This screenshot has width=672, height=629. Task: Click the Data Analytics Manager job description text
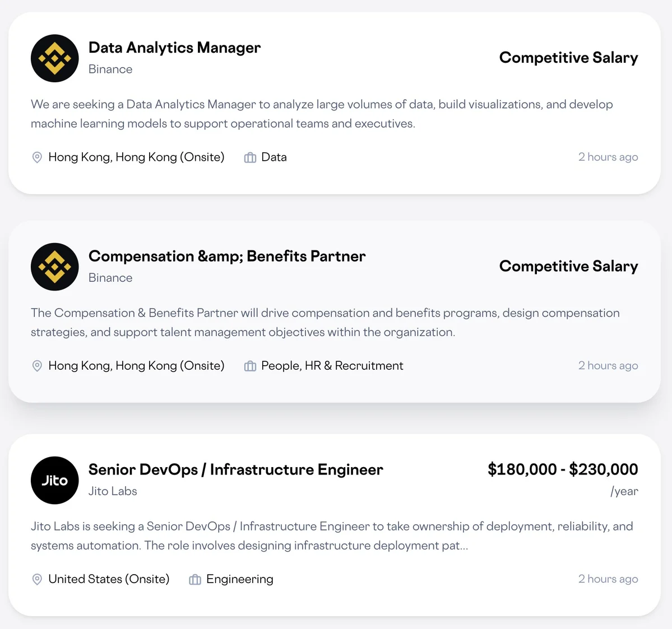[322, 114]
